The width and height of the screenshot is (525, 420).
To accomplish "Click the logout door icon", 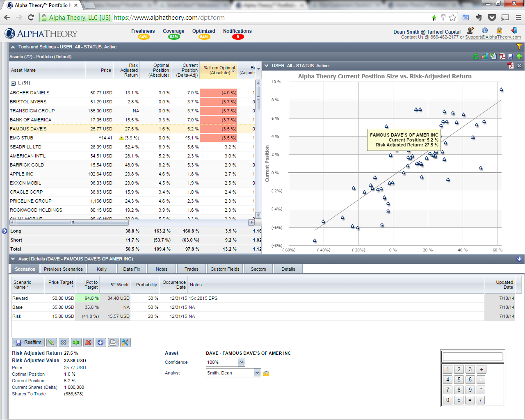I will tap(514, 30).
